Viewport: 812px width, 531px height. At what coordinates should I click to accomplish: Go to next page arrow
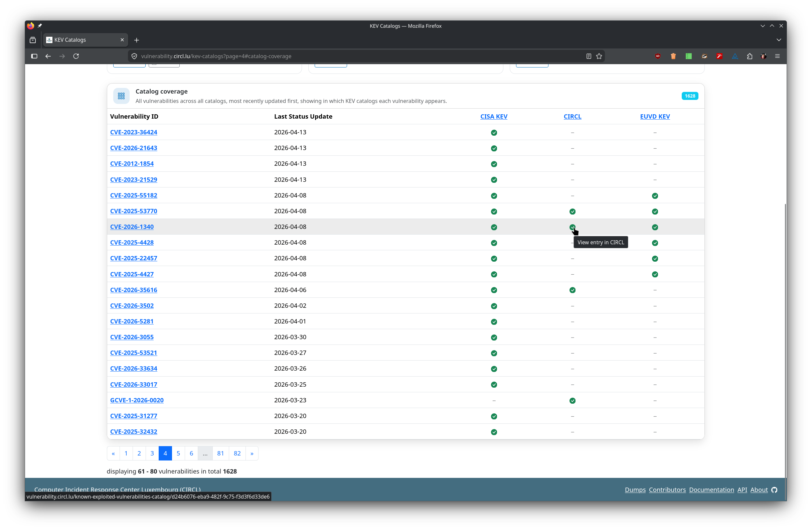pos(252,453)
